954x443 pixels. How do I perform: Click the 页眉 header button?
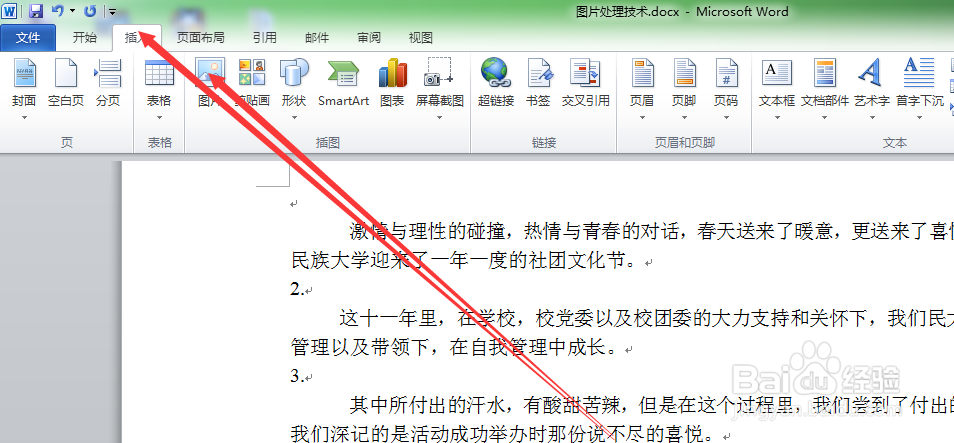point(642,82)
